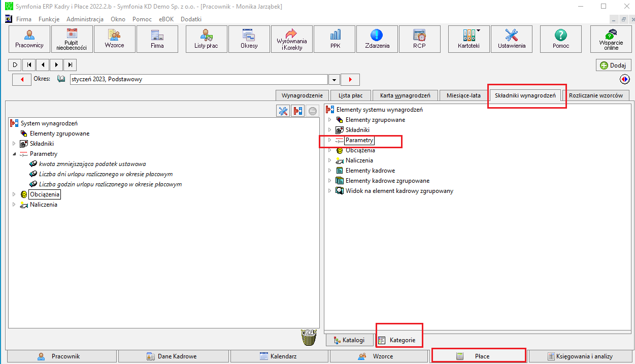Click the Pomoc question mark button
The height and width of the screenshot is (364, 635).
tap(561, 39)
